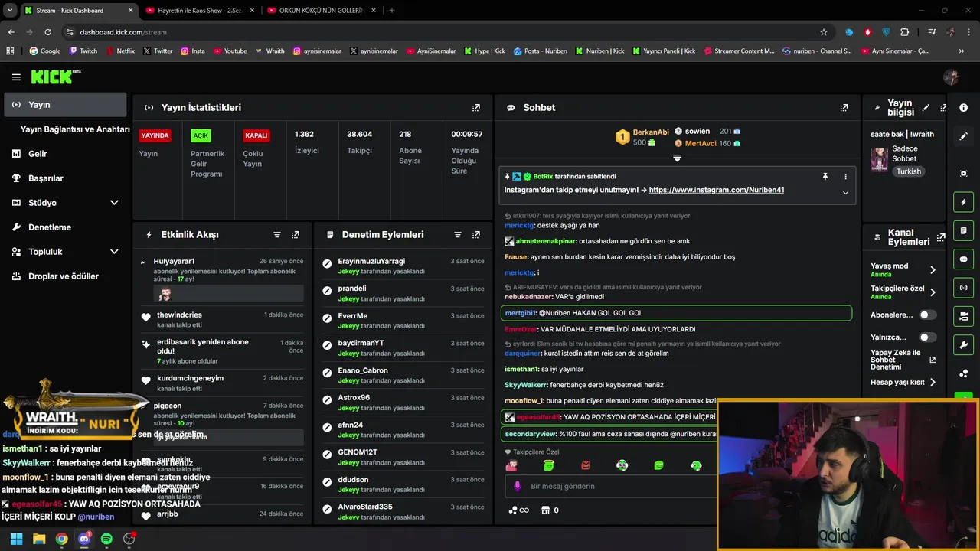The height and width of the screenshot is (551, 980).
Task: Pop out the Sohbet chat panel
Action: (x=844, y=108)
